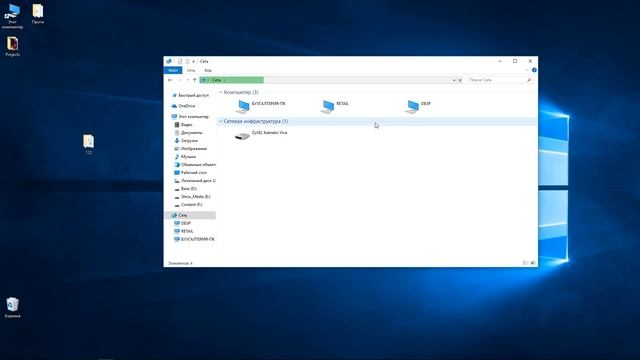Click the magnifier search icon

pyautogui.click(x=529, y=80)
